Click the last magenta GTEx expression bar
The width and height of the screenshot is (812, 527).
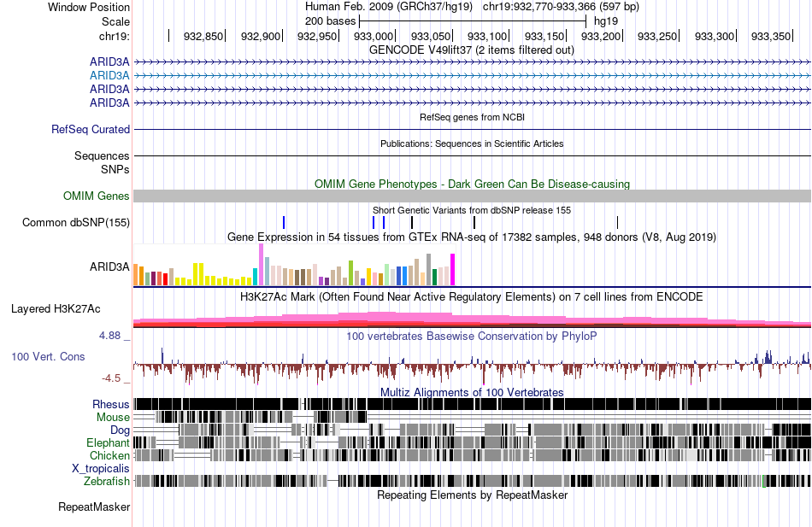tap(453, 270)
